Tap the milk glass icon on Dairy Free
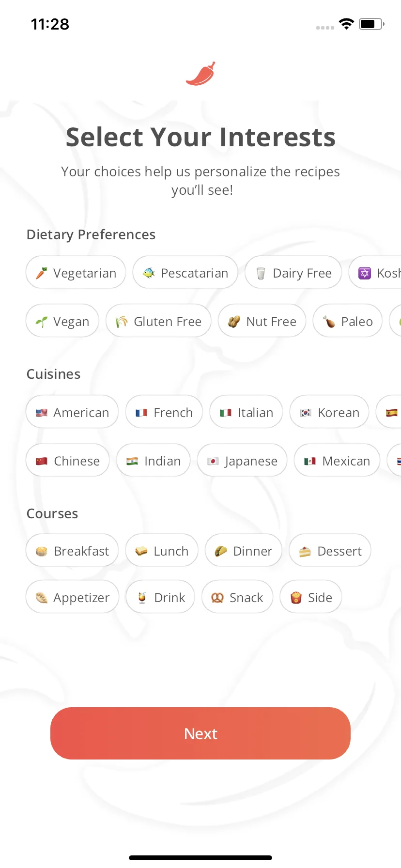The width and height of the screenshot is (401, 868). coord(261,273)
